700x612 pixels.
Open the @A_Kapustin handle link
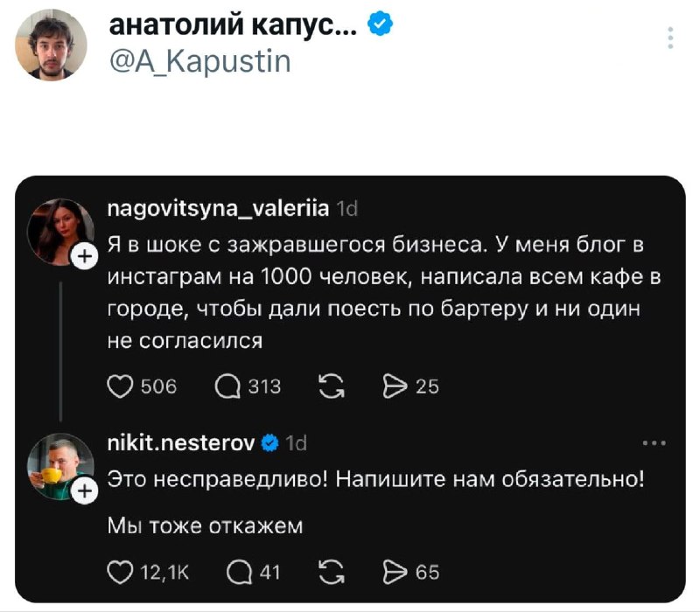coord(199,62)
